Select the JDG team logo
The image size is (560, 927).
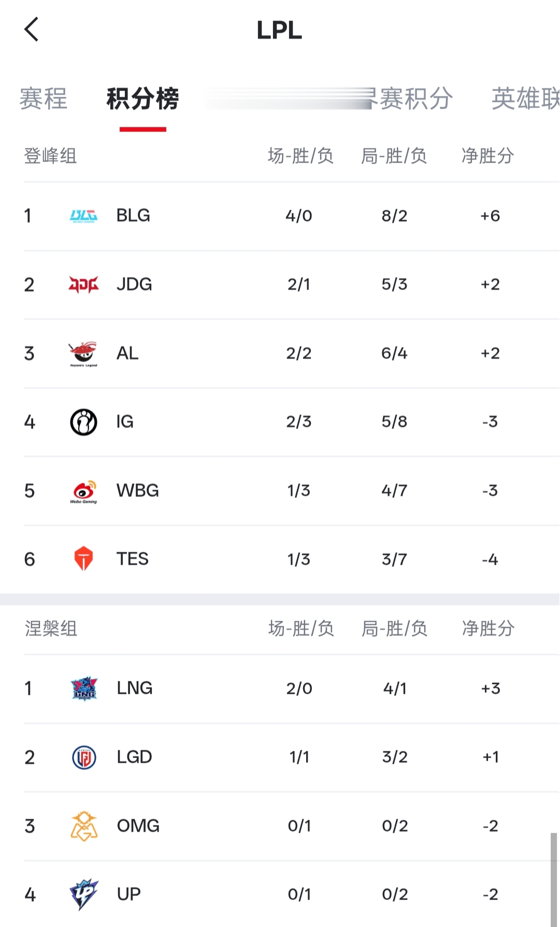[83, 284]
